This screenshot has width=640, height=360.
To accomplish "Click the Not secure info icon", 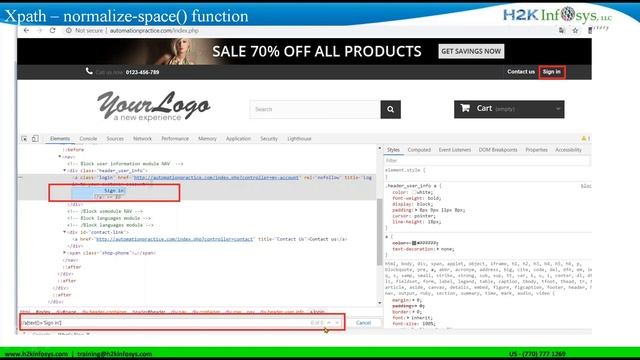I will [x=69, y=31].
